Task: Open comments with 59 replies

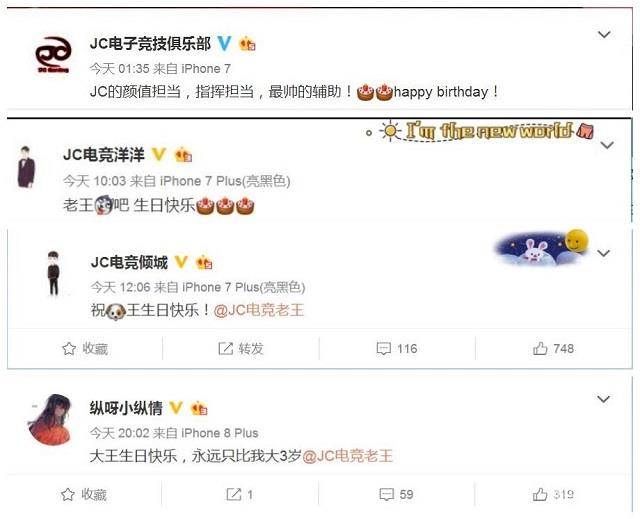Action: 396,494
